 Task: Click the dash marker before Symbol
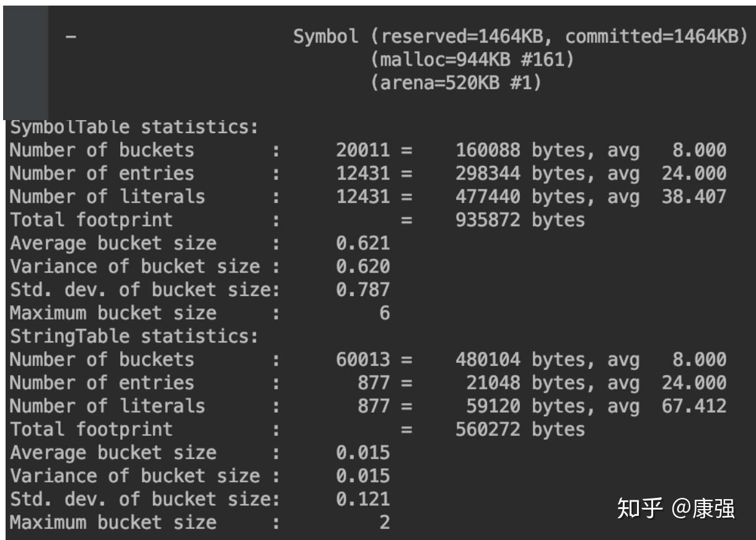73,38
